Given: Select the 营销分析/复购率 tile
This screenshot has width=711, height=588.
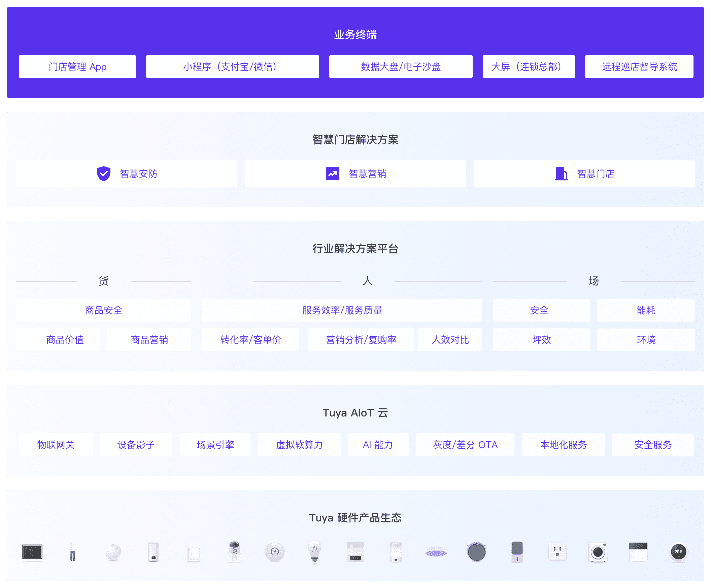Looking at the screenshot, I should 361,340.
